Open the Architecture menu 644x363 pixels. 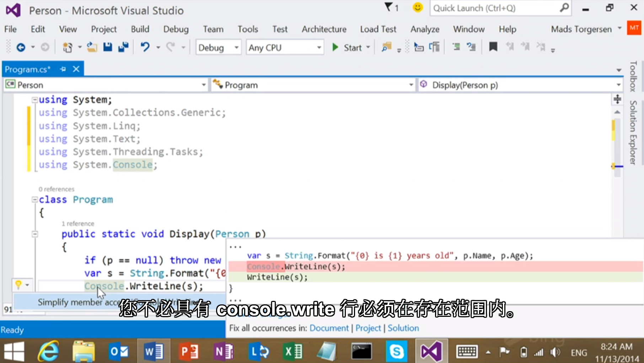(324, 29)
